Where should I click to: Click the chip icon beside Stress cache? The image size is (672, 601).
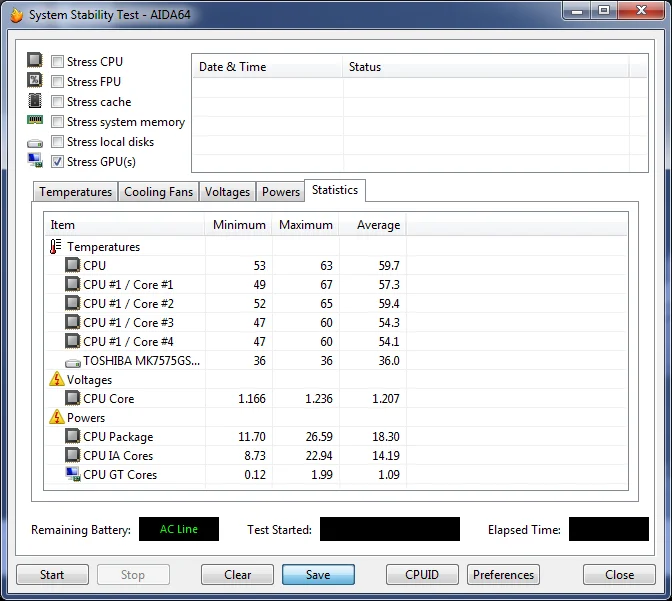(35, 100)
